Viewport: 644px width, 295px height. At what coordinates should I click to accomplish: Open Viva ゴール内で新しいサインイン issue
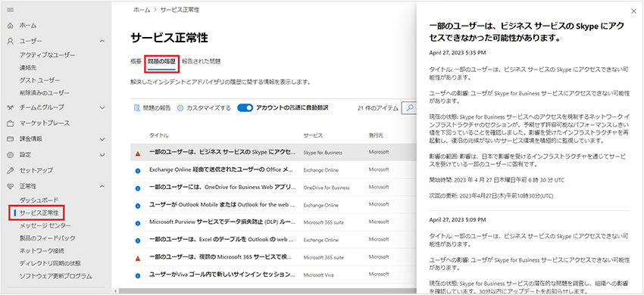pyautogui.click(x=222, y=274)
